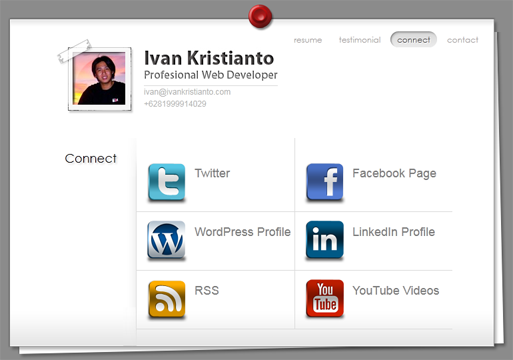Visit the WordPress Profile link
513x360 pixels.
[x=243, y=232]
